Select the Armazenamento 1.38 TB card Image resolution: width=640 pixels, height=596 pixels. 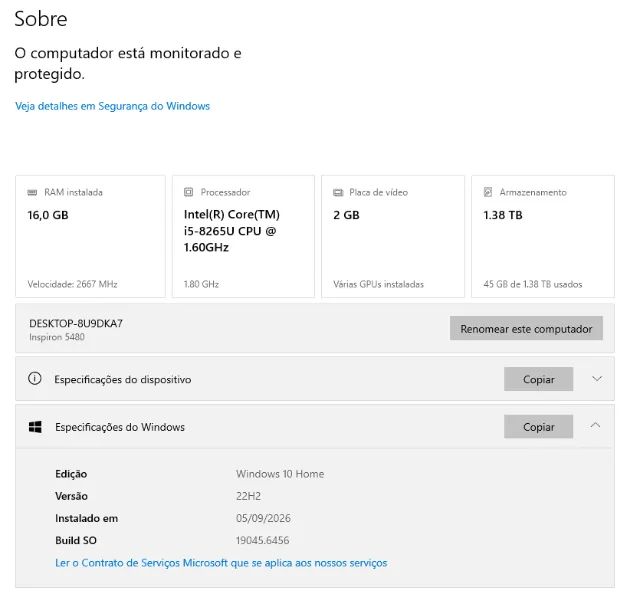pos(543,237)
